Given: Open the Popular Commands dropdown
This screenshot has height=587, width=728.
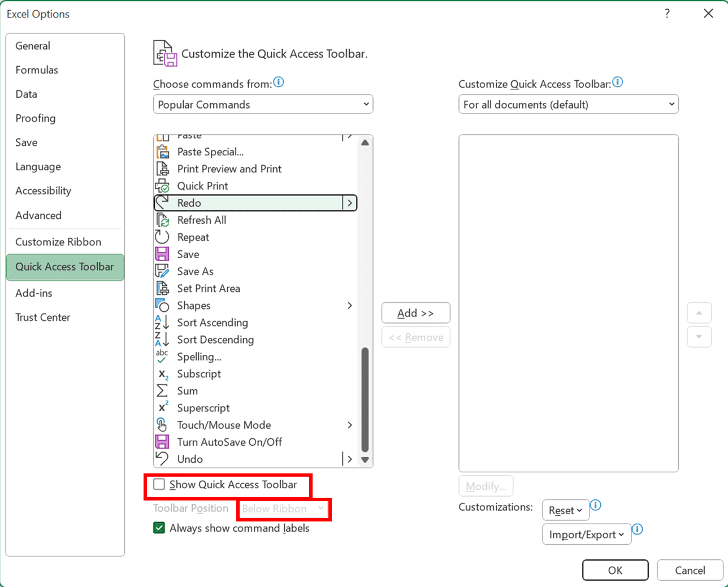Looking at the screenshot, I should [x=263, y=105].
